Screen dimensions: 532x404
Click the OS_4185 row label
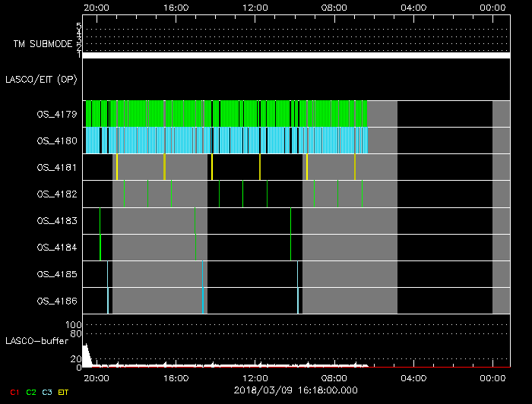tap(57, 274)
